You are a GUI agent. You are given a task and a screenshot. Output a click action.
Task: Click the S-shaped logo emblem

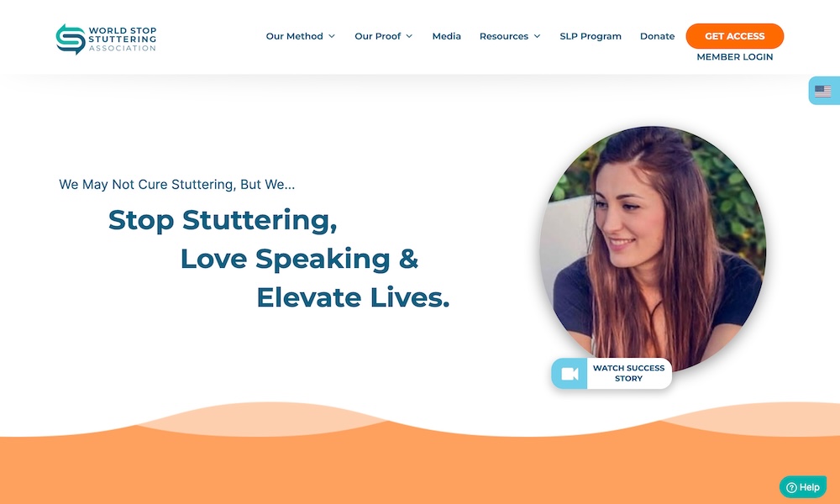tap(71, 39)
